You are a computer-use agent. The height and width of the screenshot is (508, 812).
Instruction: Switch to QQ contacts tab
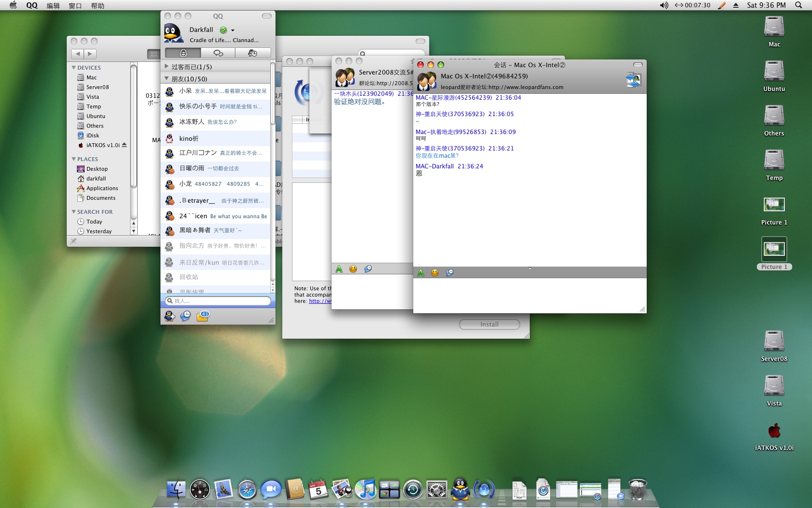click(183, 53)
